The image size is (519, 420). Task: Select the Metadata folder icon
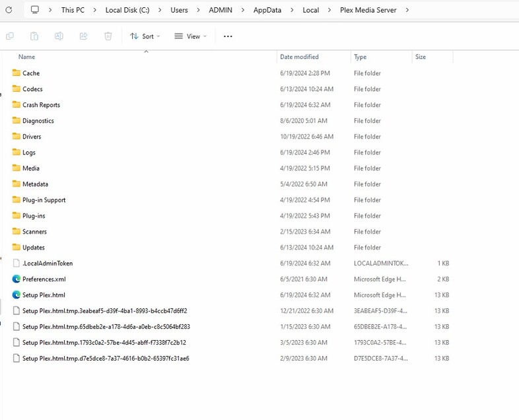(17, 184)
